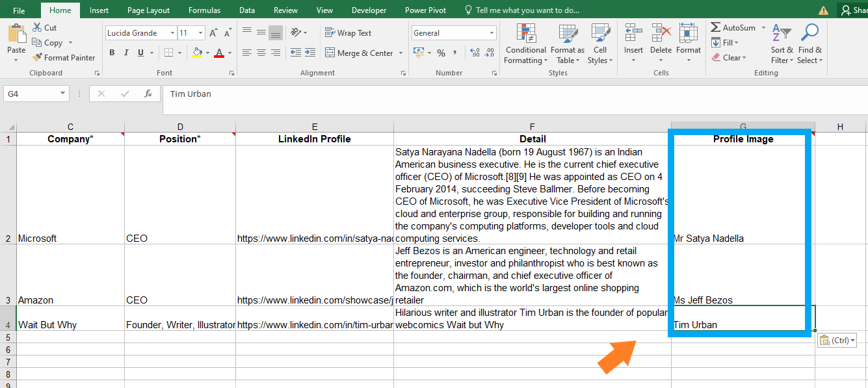Click the Name Box showing G4
This screenshot has height=388, width=868.
[36, 94]
